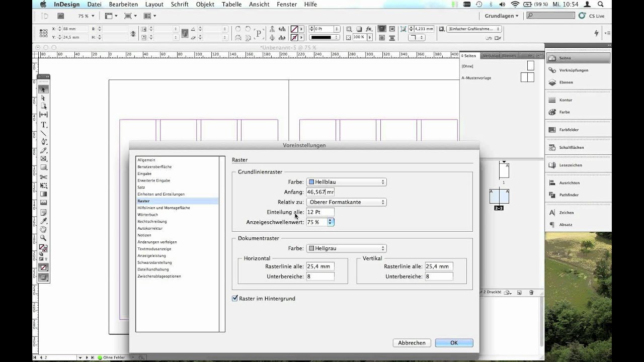
Task: Open the Bearbeiten menu
Action: [123, 4]
